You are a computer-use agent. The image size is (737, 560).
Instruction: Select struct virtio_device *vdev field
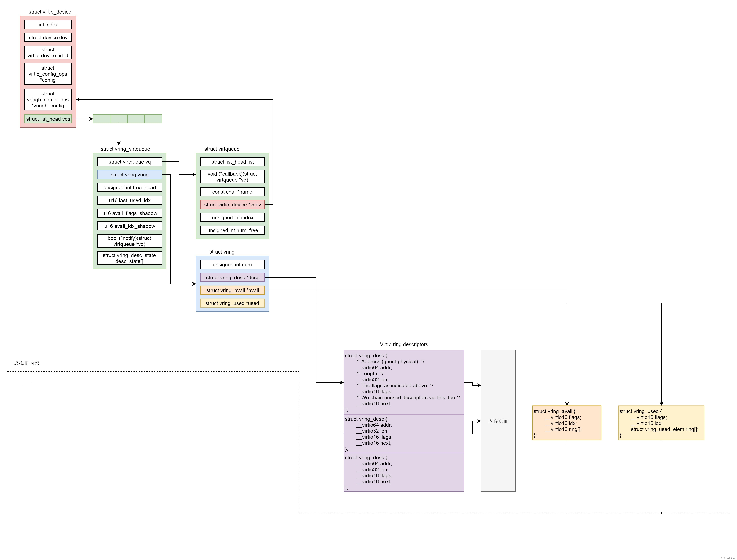coord(232,204)
